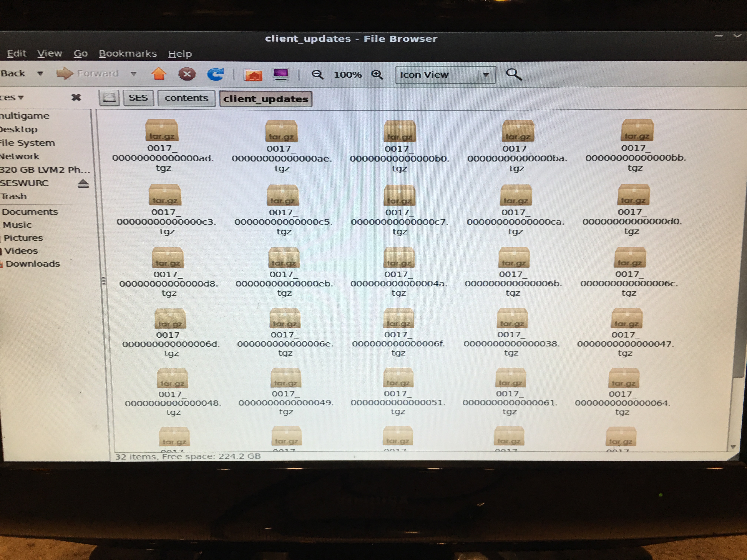Open Trash in sidebar
This screenshot has width=747, height=560.
coord(13,196)
